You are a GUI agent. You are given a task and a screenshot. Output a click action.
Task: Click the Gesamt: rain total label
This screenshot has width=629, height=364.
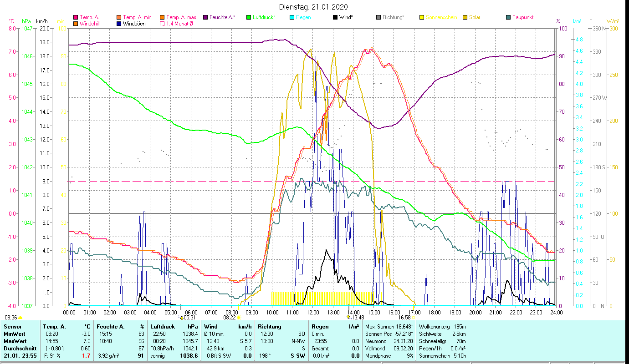click(x=321, y=349)
